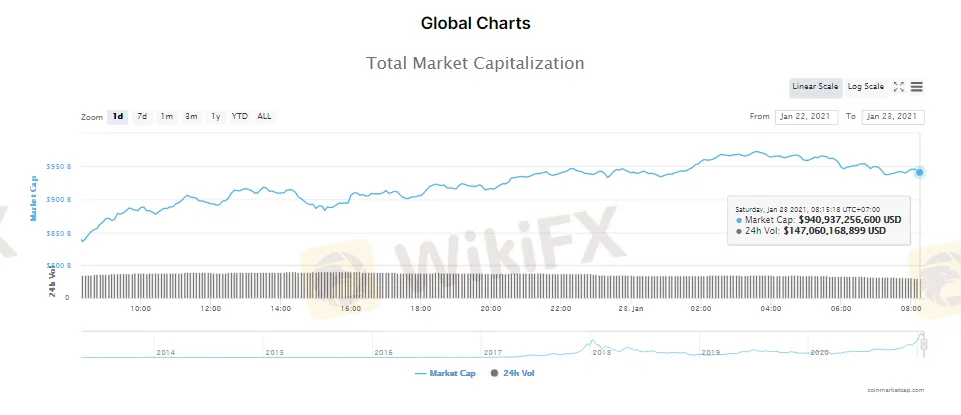Image resolution: width=961 pixels, height=415 pixels.
Task: Choose the YTD zoom option
Action: point(240,116)
